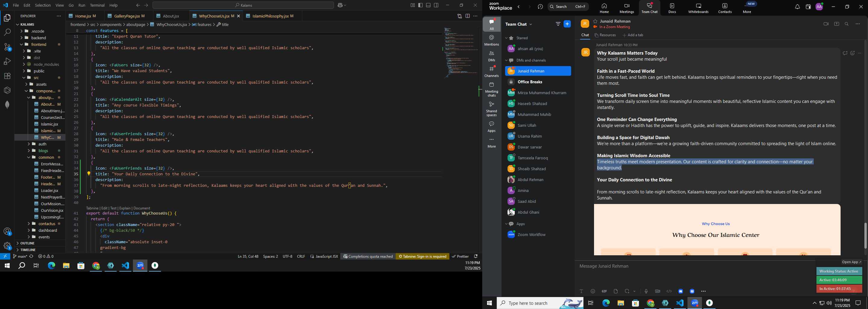
Task: Start a video meeting with Junaid Rehman
Action: pos(826,24)
